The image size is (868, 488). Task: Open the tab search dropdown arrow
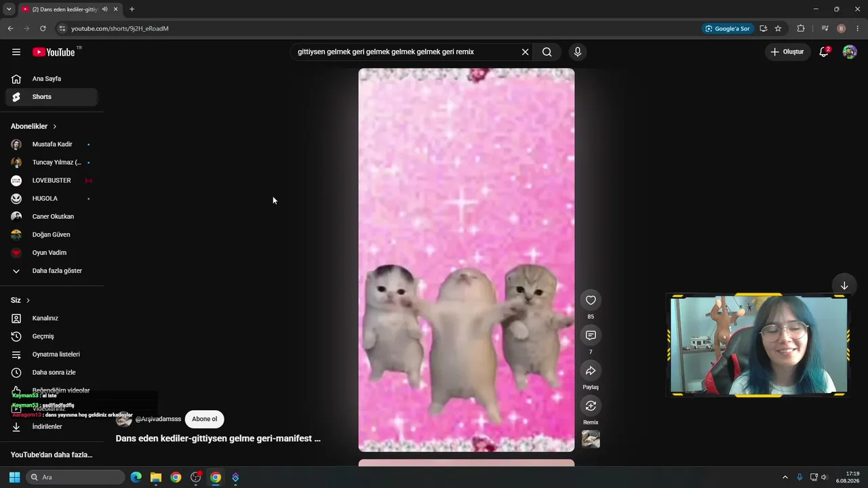[x=9, y=9]
